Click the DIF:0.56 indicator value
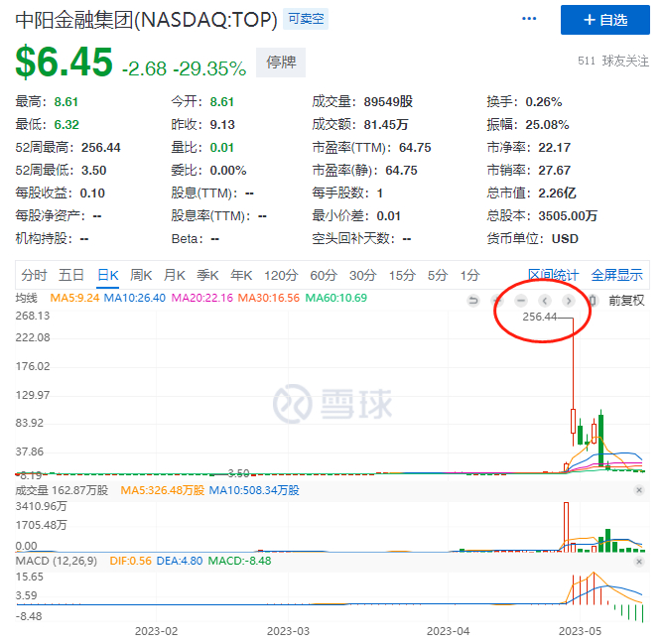Screen dimensions: 665x644 (131, 561)
